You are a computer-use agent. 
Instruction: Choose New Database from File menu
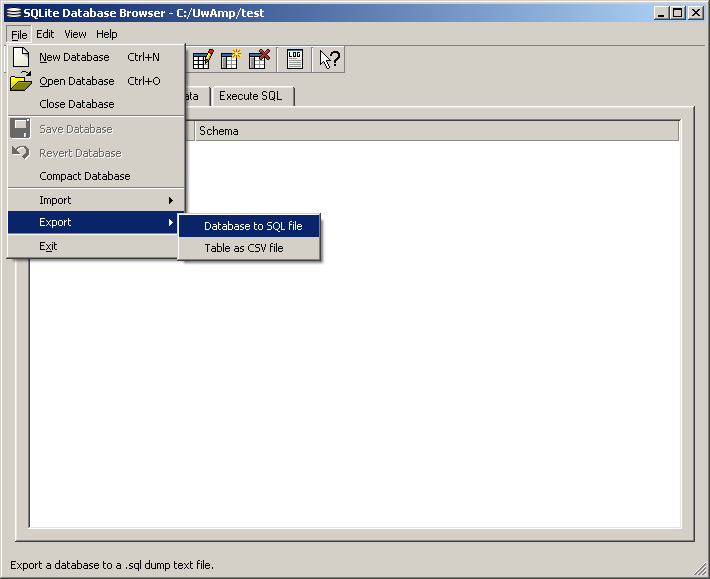point(96,57)
